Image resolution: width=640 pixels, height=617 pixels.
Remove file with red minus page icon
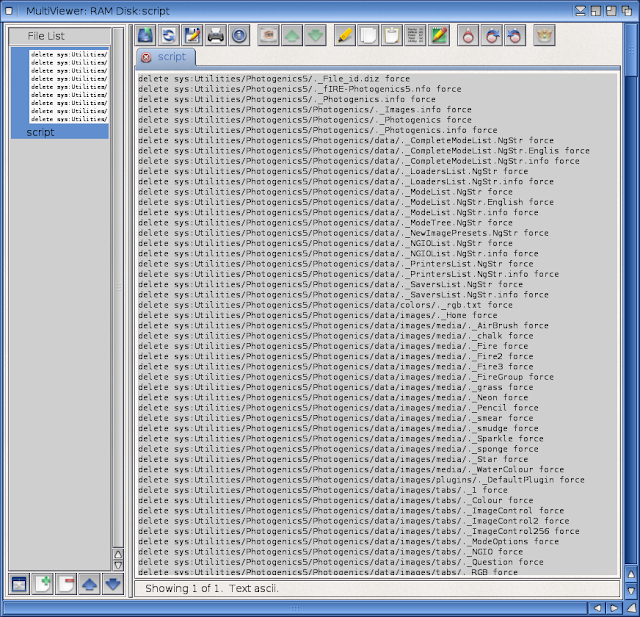pyautogui.click(x=66, y=584)
